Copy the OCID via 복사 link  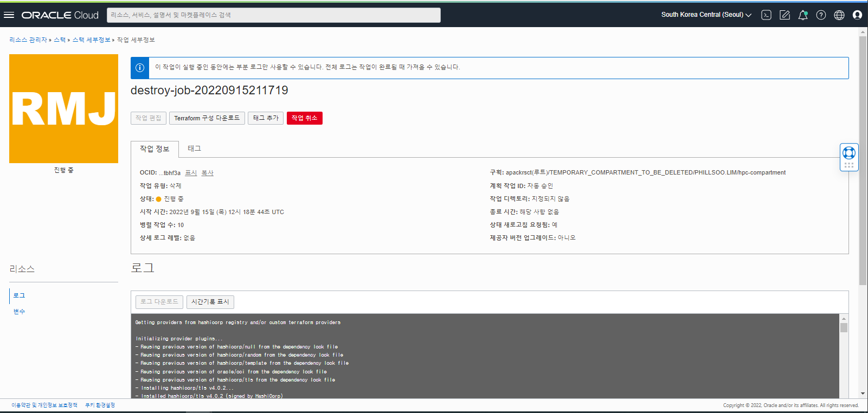[x=208, y=173]
